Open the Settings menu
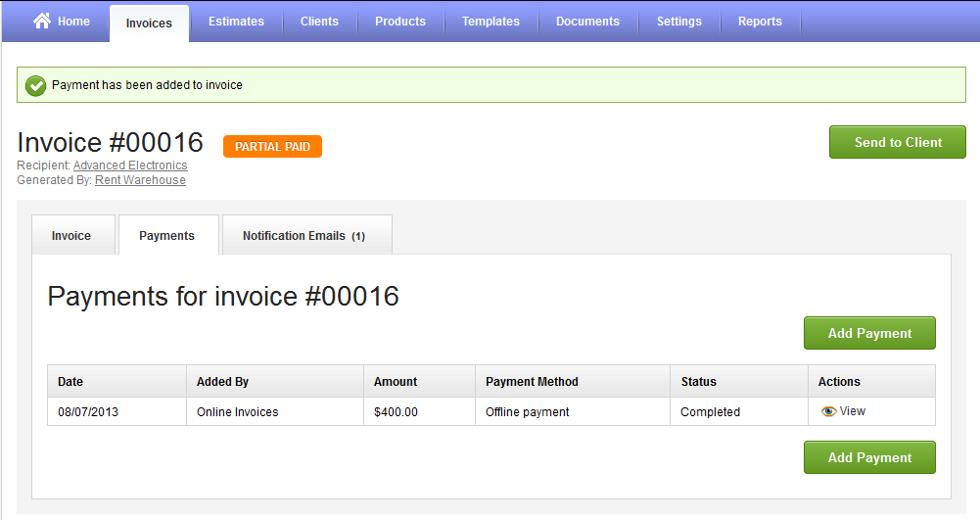The height and width of the screenshot is (520, 980). pos(678,22)
